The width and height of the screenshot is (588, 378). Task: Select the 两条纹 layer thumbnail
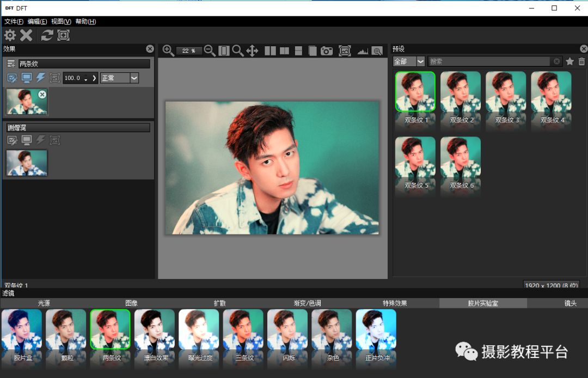27,102
